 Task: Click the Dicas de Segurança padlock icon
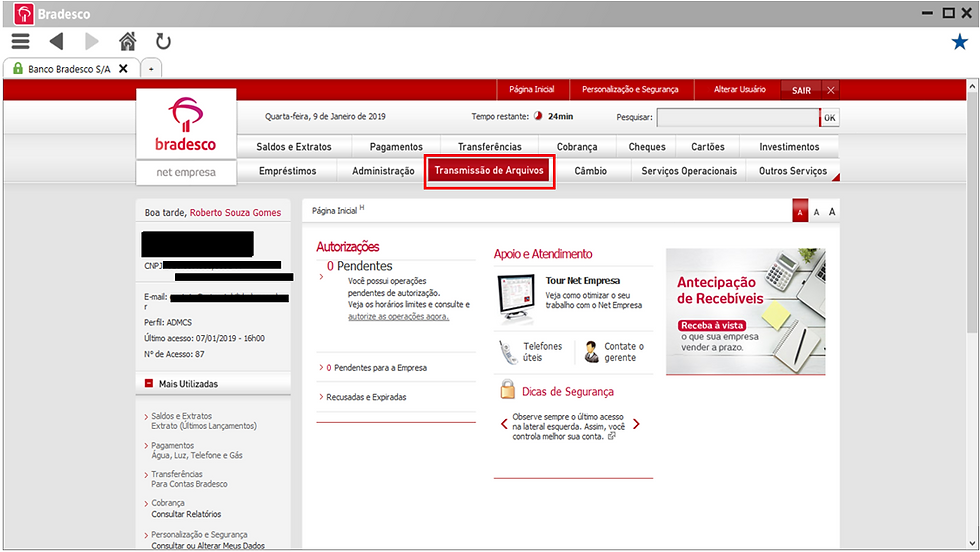click(508, 389)
